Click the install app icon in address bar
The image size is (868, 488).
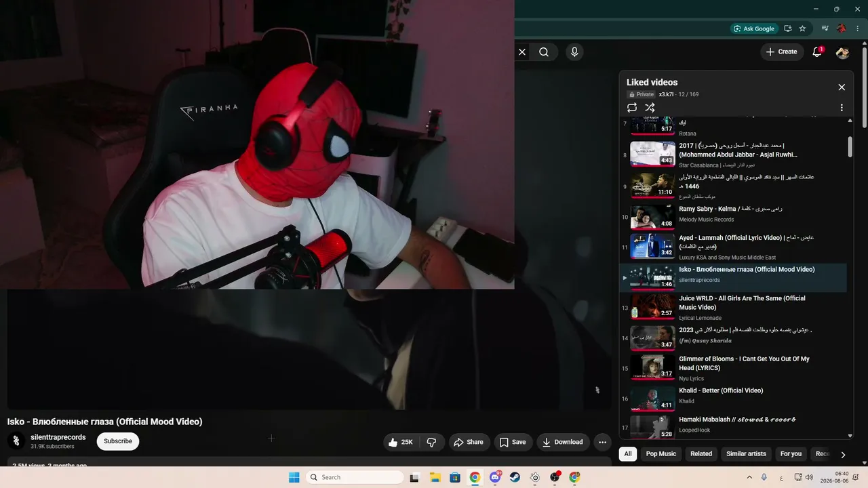pyautogui.click(x=788, y=28)
